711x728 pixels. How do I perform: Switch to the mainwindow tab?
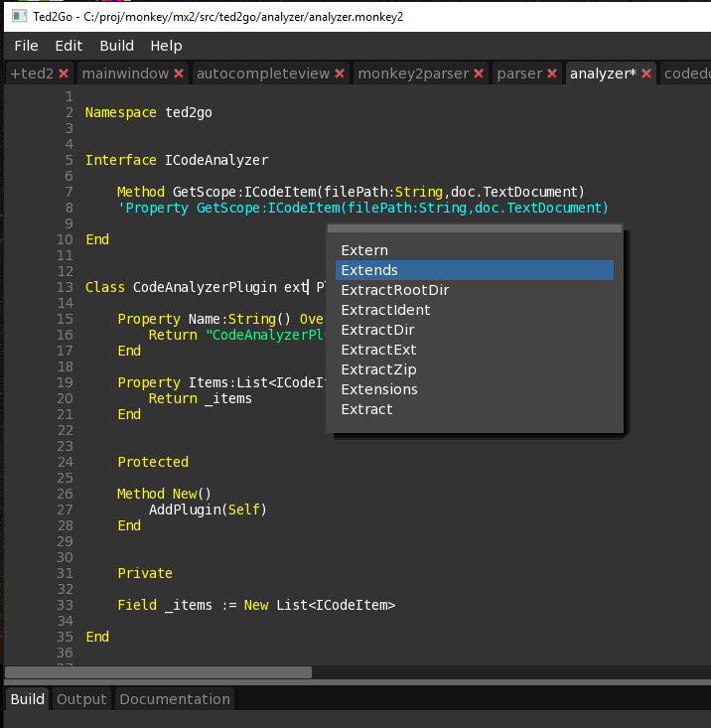pos(125,73)
